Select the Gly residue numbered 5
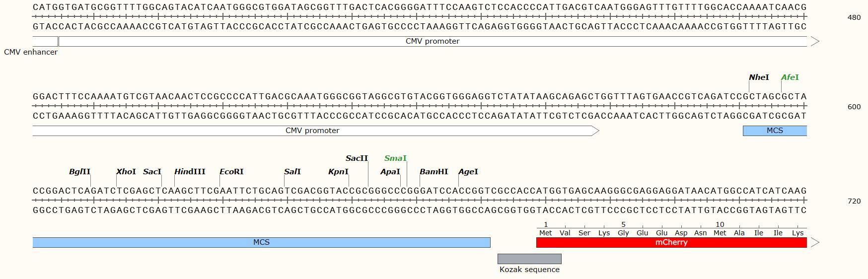This screenshot has height=279, width=868. tap(623, 233)
